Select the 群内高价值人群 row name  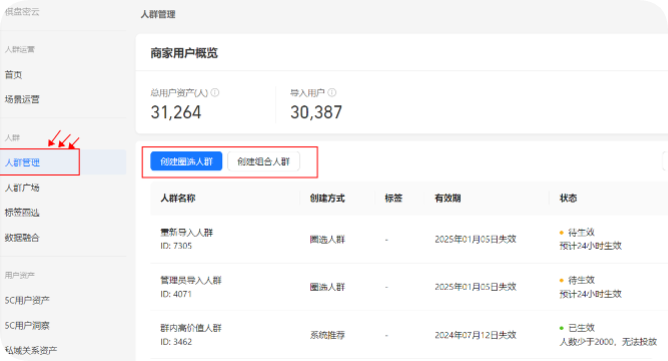point(191,328)
